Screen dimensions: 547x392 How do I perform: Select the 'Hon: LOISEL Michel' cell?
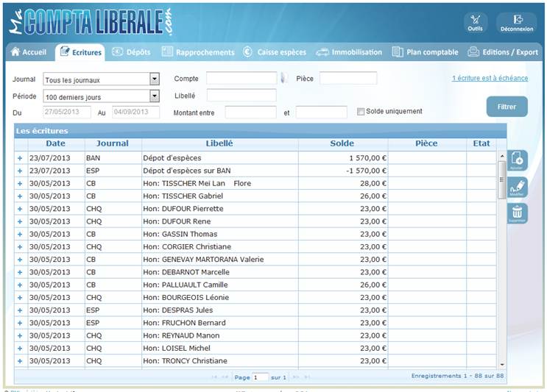point(220,349)
